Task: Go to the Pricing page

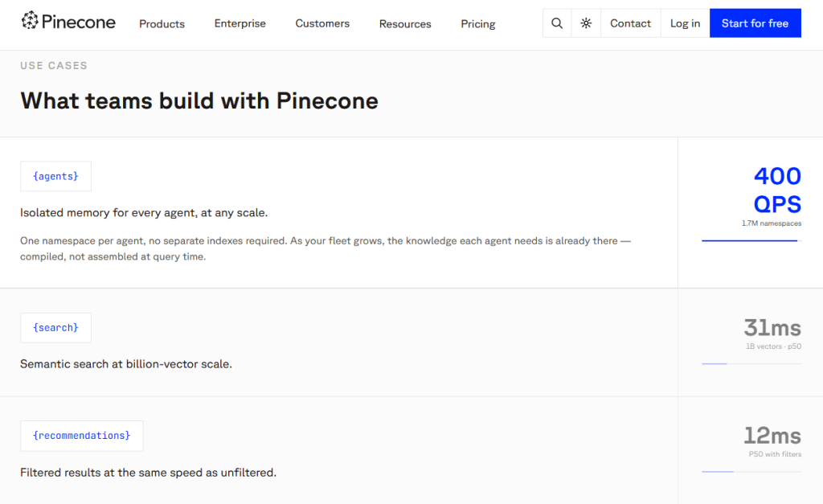Action: (x=478, y=23)
